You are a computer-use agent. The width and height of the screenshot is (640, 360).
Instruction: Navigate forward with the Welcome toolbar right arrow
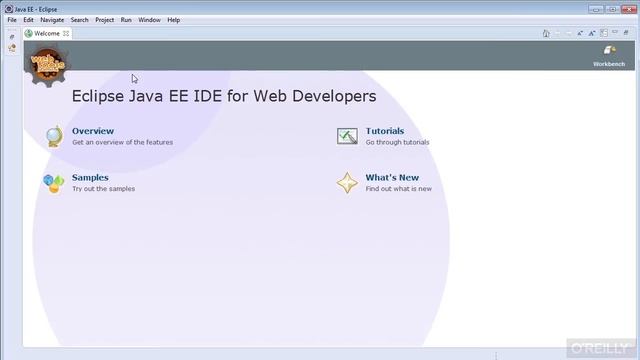pos(569,33)
